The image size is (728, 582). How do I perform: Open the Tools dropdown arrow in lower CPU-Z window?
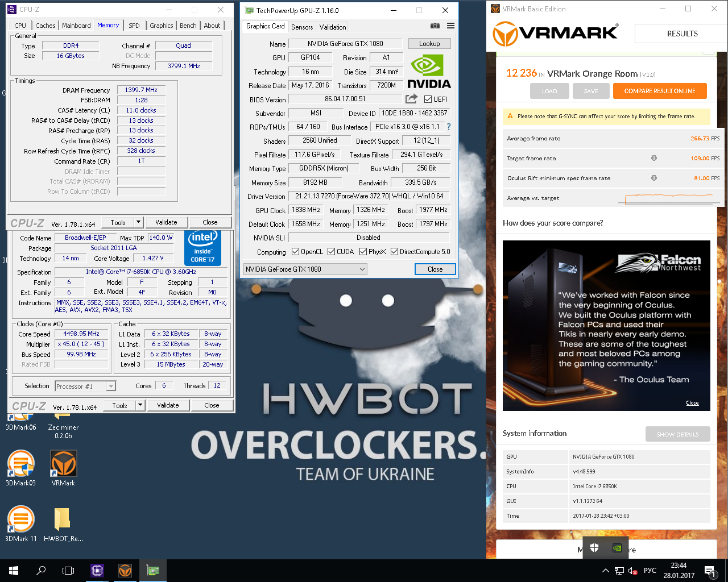tap(140, 405)
